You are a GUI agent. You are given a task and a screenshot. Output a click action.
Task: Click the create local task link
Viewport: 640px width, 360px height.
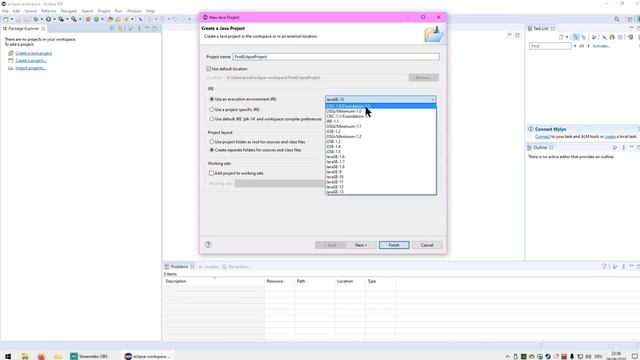click(610, 137)
